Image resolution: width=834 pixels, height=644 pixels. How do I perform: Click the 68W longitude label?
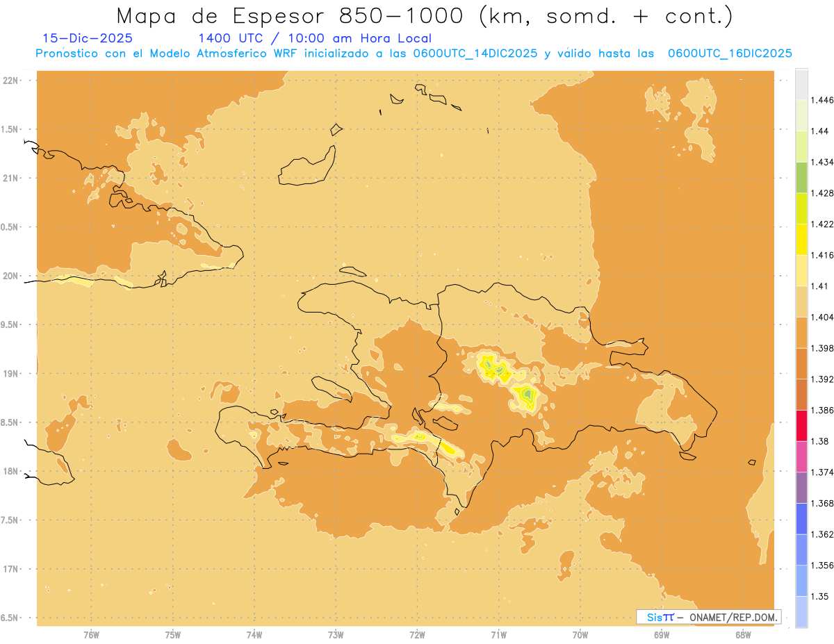[743, 635]
